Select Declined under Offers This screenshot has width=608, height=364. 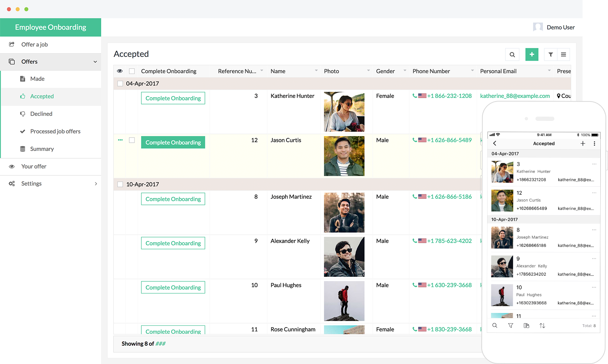51,114
